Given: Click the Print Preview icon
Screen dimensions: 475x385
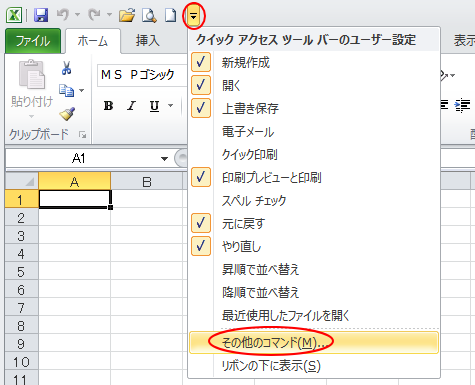Looking at the screenshot, I should [x=149, y=15].
